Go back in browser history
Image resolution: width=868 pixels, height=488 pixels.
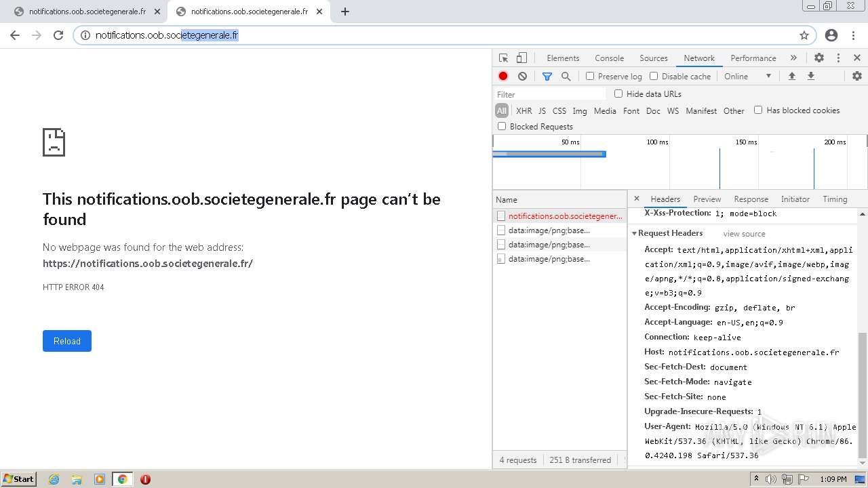[15, 35]
